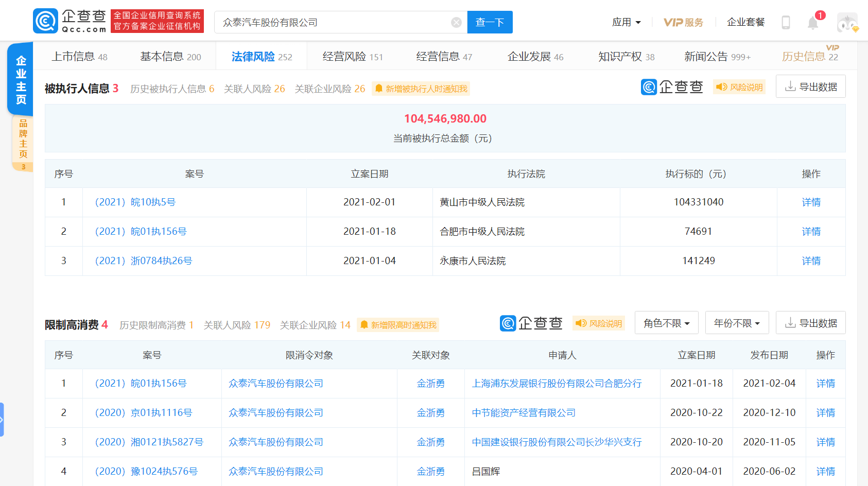Open case (2020)湘0121执5827号
The width and height of the screenshot is (868, 486).
point(149,442)
